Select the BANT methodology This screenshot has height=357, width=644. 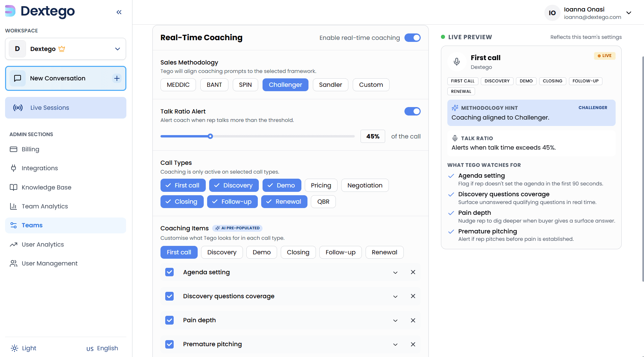(x=214, y=85)
